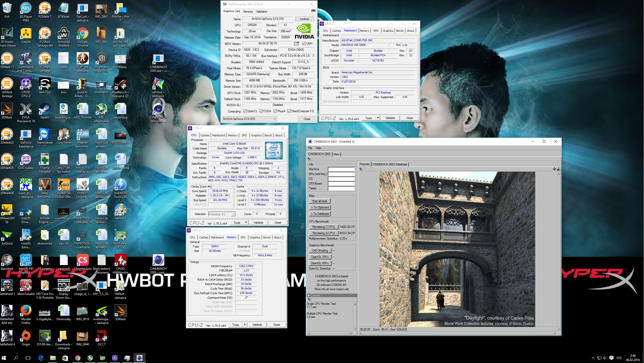Toggle the DirectCompute 5.0 checkbox
This screenshot has height=363, width=644.
(289, 111)
